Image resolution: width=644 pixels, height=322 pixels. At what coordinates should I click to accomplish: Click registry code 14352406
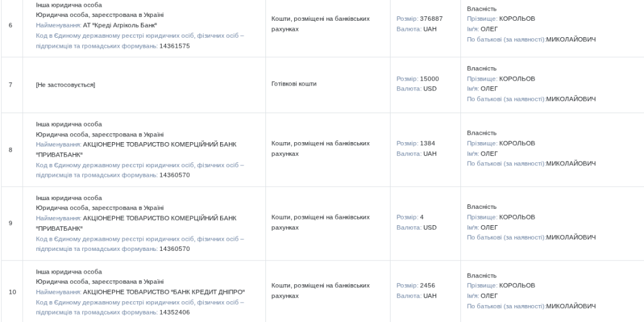tap(175, 312)
